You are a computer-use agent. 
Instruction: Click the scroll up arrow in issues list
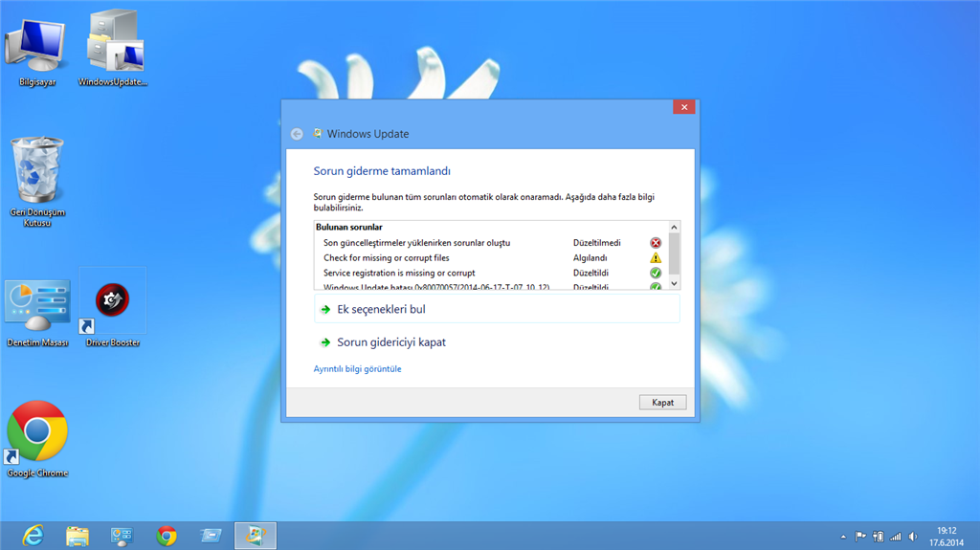click(674, 227)
